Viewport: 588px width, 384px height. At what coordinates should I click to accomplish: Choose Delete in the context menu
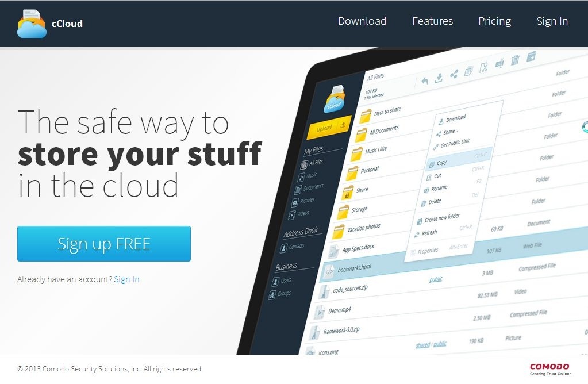(431, 202)
